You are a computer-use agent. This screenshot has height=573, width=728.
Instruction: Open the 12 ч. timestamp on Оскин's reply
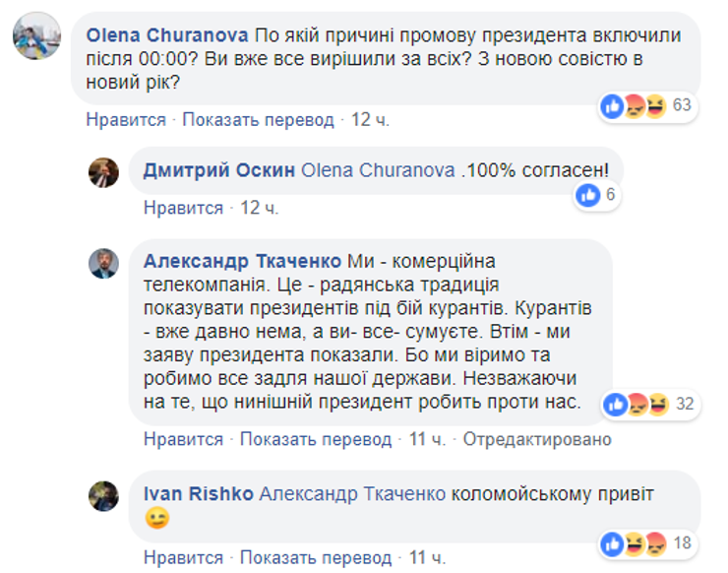[x=260, y=208]
